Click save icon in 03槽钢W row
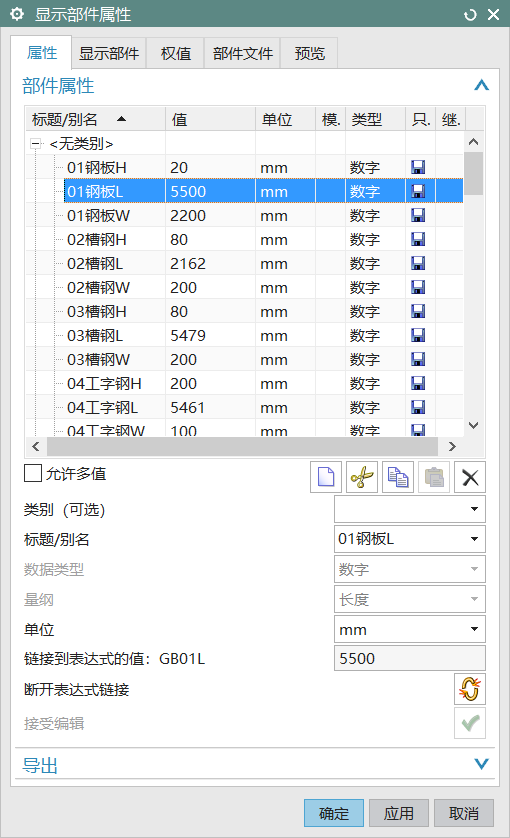Viewport: 510px width, 838px height. 418,360
